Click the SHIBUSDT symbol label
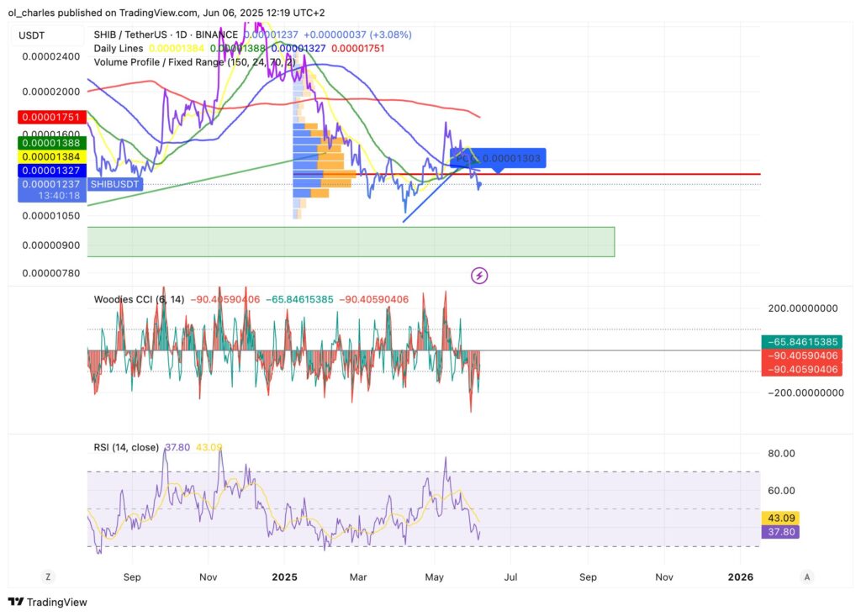The image size is (861, 616). click(116, 183)
